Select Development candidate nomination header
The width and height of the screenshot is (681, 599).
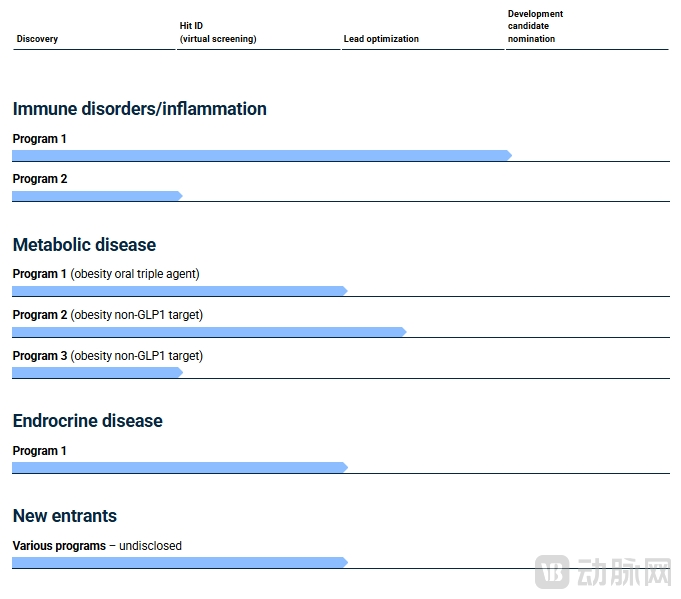[x=535, y=26]
